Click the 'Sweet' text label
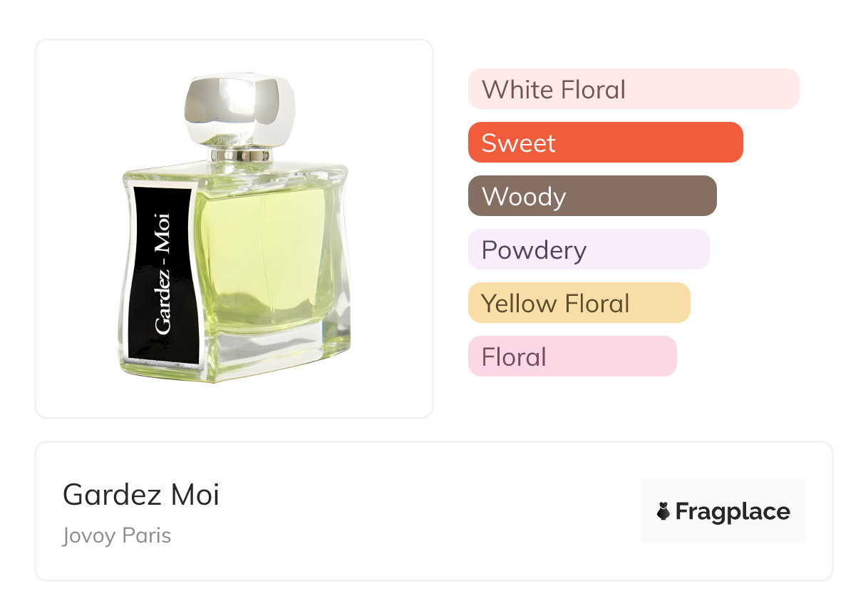The height and width of the screenshot is (616, 868). 518,143
